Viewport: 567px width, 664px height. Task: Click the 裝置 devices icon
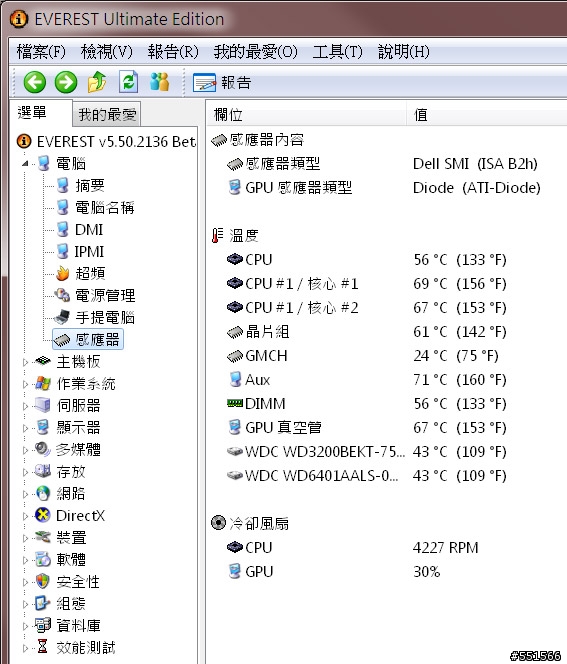[x=43, y=537]
